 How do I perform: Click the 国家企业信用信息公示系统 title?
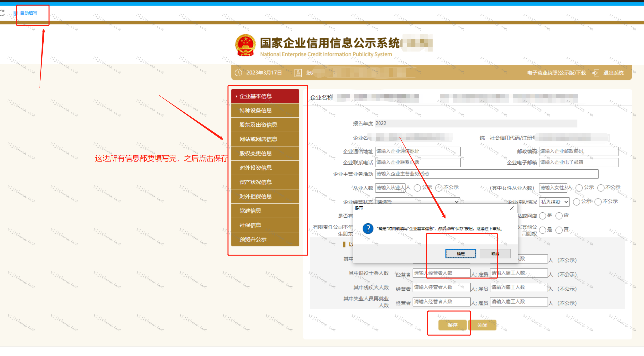point(330,43)
